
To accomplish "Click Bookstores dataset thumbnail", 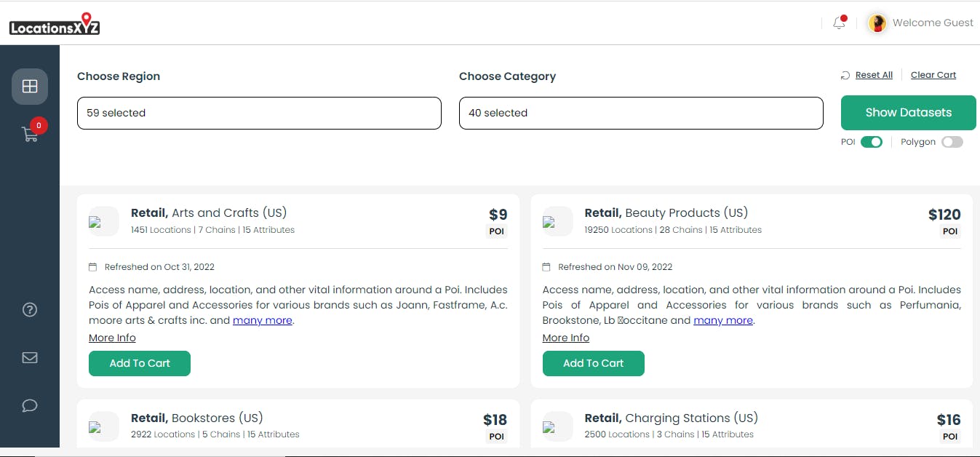I will pyautogui.click(x=104, y=426).
